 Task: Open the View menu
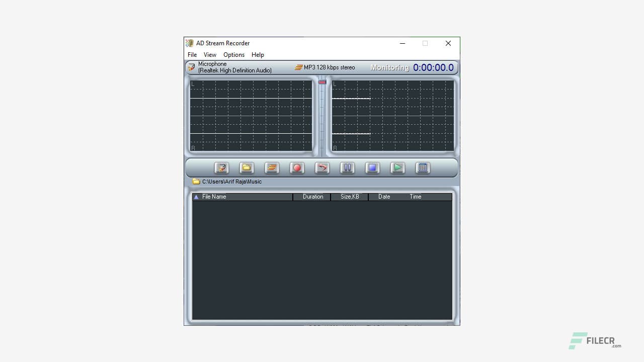(x=210, y=55)
